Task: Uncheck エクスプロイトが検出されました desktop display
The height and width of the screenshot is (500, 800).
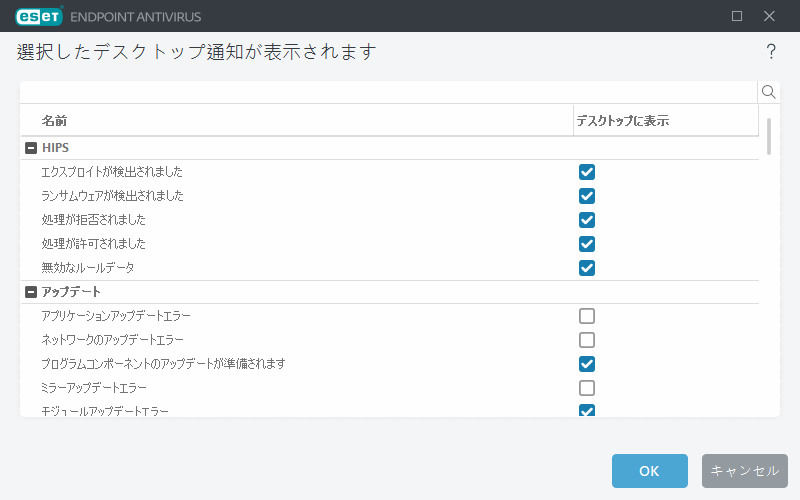Action: point(587,172)
